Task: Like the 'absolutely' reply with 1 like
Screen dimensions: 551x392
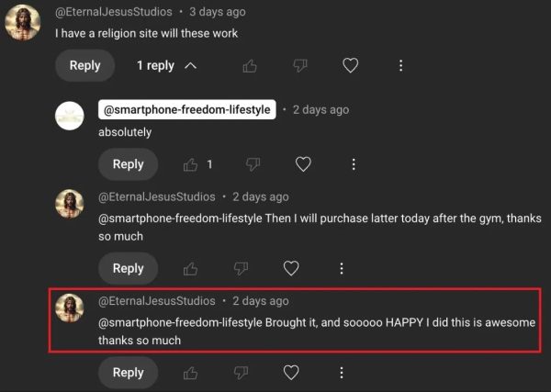Action: pos(191,164)
